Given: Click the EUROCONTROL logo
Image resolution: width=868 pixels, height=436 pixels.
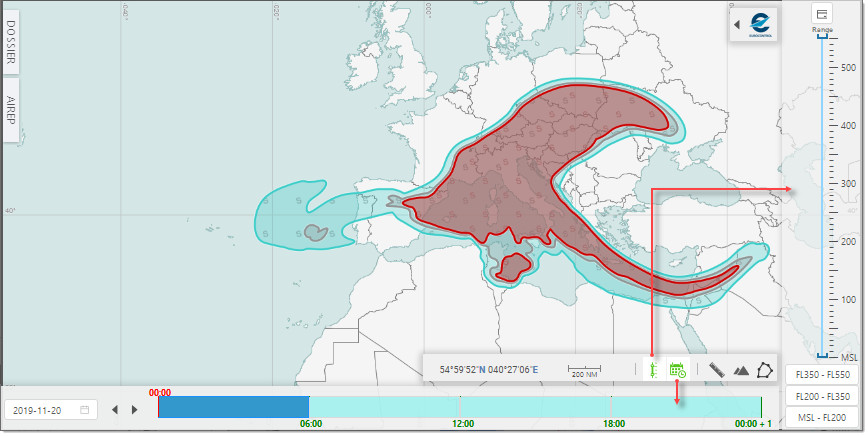Looking at the screenshot, I should click(x=760, y=25).
